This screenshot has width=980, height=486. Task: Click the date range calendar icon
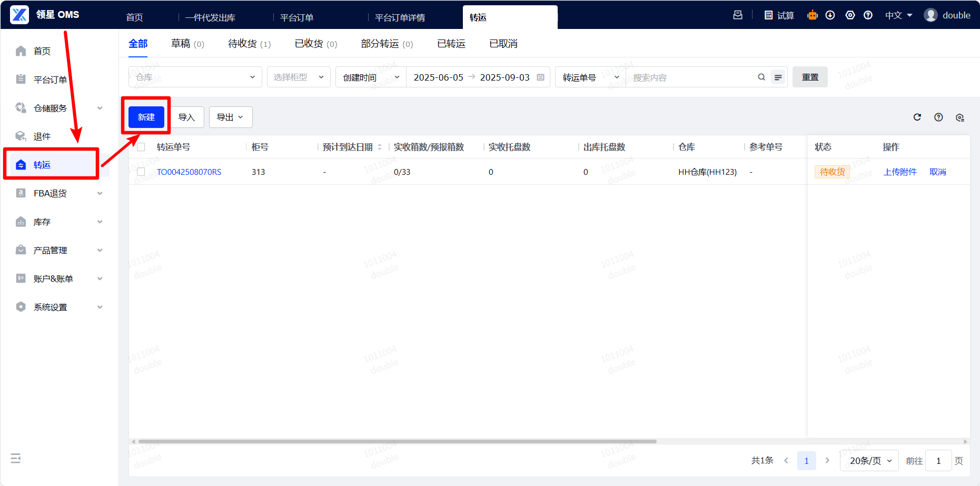pos(540,77)
